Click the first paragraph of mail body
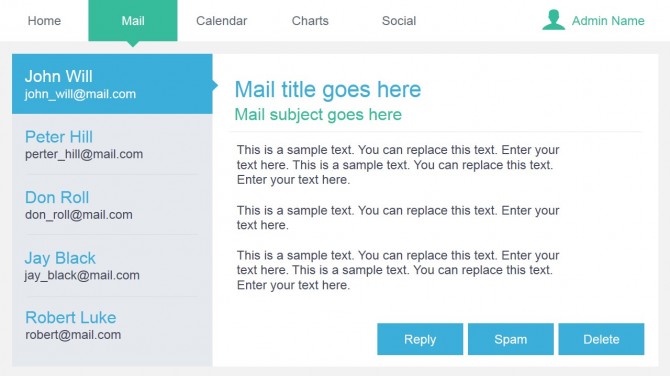Image resolution: width=670 pixels, height=376 pixels. [x=398, y=165]
